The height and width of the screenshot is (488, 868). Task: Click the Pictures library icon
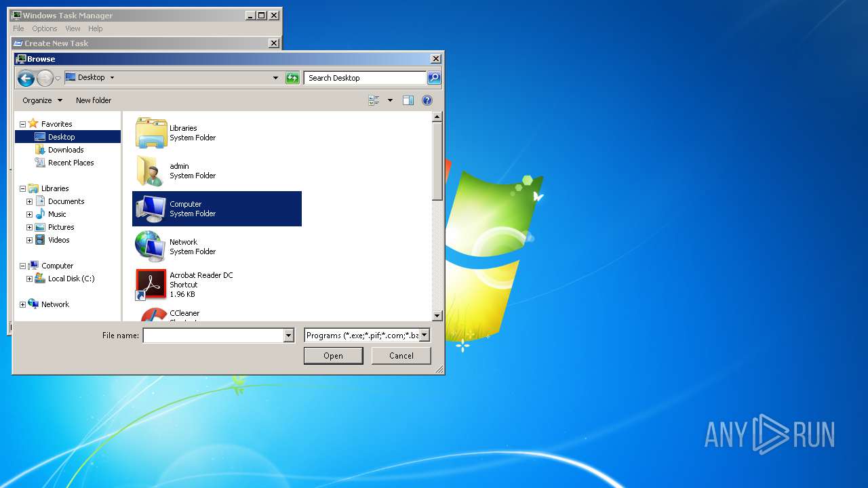click(40, 227)
